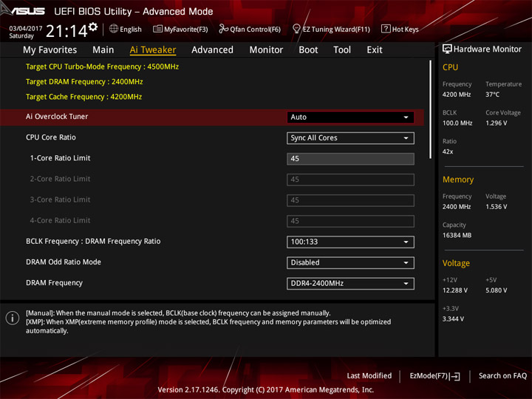
Task: Click Search on FAQ
Action: click(x=502, y=376)
